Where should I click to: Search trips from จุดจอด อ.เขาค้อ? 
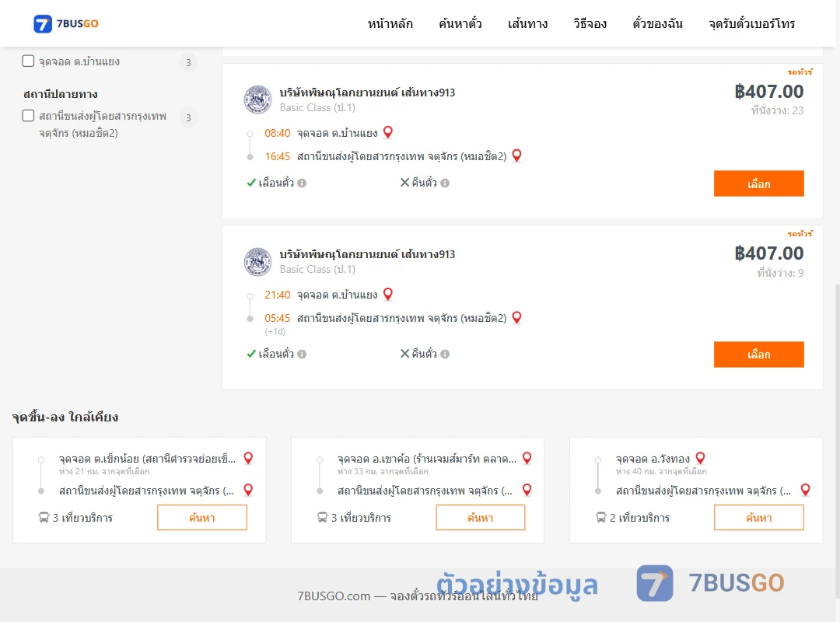pos(481,518)
